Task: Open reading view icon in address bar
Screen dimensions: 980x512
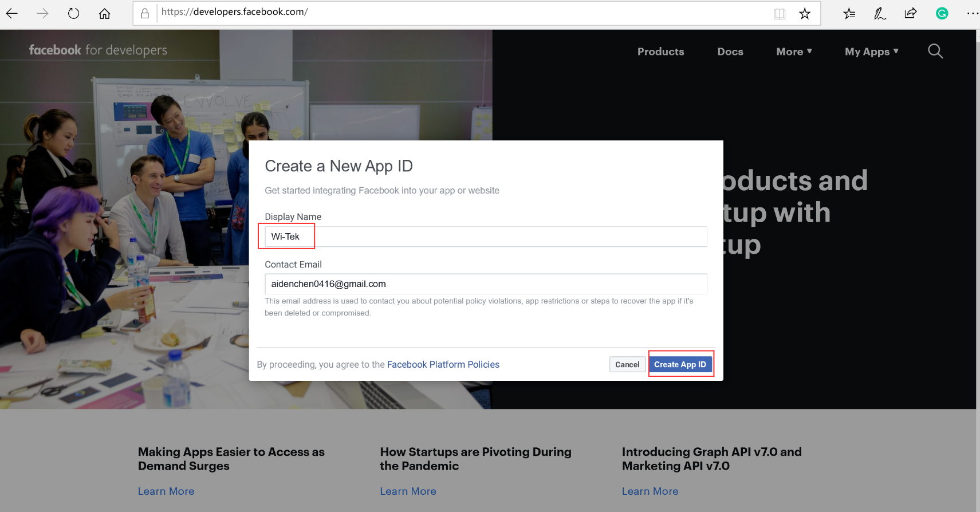Action: 779,13
